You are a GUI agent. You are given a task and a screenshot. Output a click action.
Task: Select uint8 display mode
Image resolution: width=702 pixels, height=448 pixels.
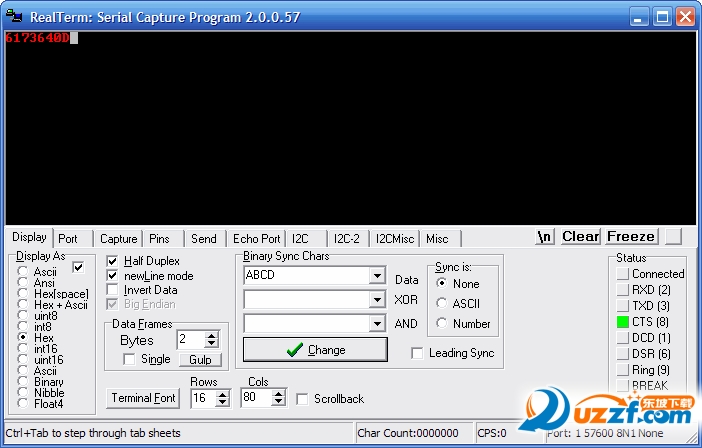coord(22,316)
